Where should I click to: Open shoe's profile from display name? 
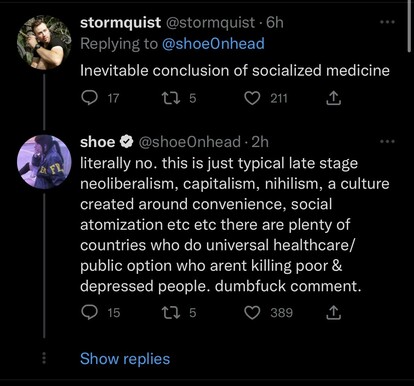point(98,142)
